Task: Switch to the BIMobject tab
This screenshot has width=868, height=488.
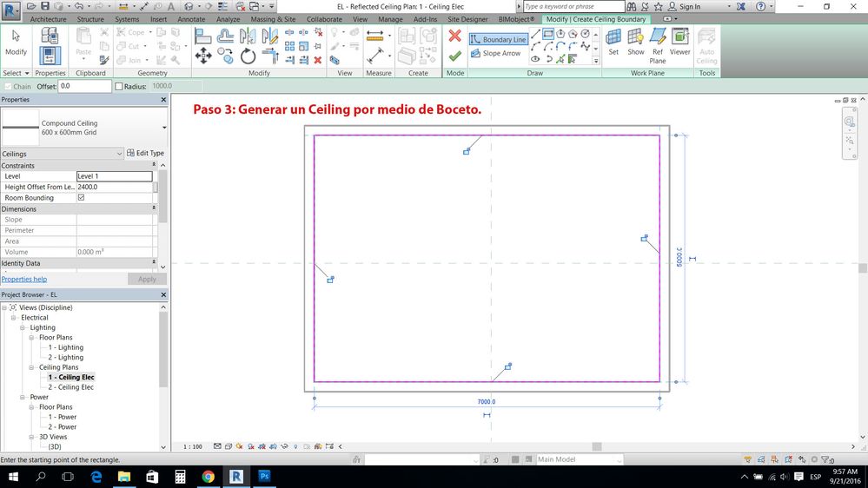Action: coord(516,19)
